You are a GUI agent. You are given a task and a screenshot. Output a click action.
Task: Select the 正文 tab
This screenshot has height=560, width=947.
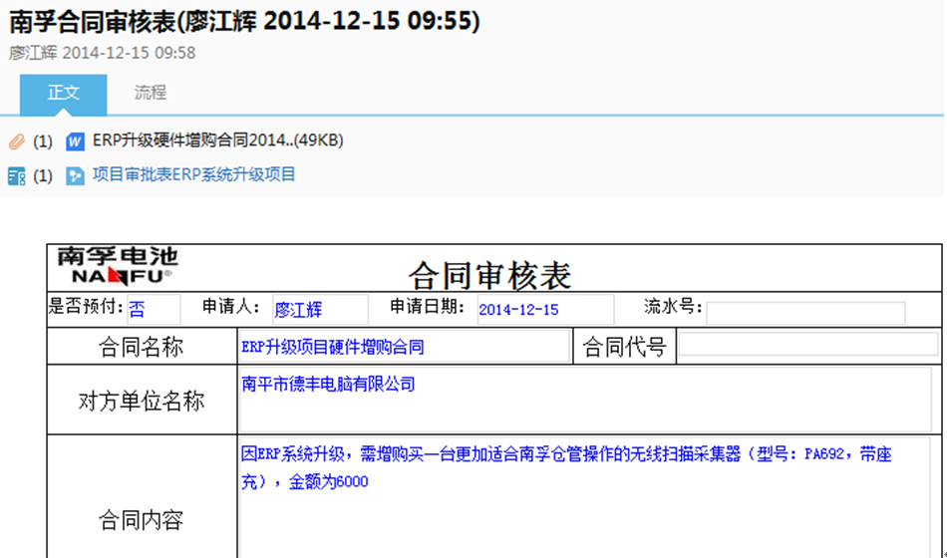click(64, 93)
